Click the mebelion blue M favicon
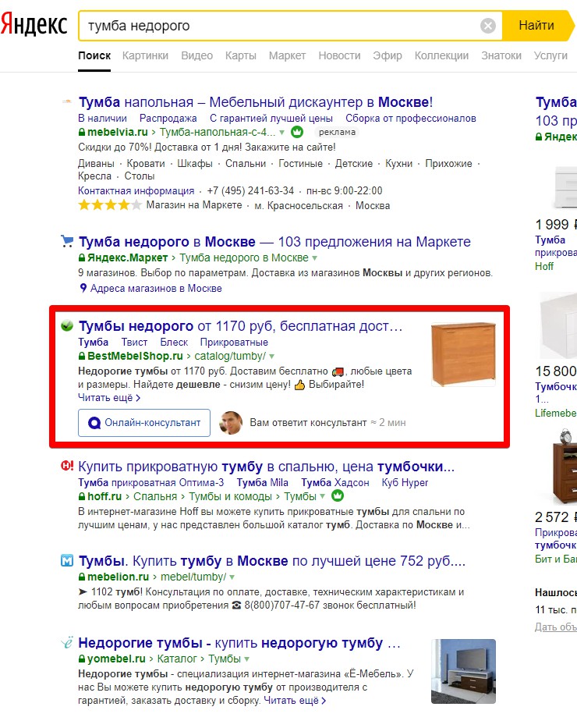577x728 pixels. point(67,560)
